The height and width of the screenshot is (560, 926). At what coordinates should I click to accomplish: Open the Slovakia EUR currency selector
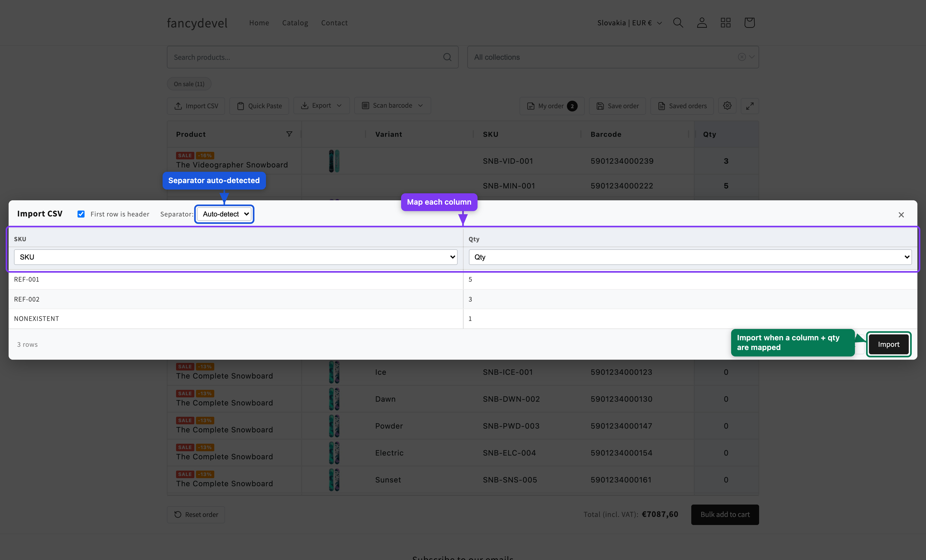[629, 23]
